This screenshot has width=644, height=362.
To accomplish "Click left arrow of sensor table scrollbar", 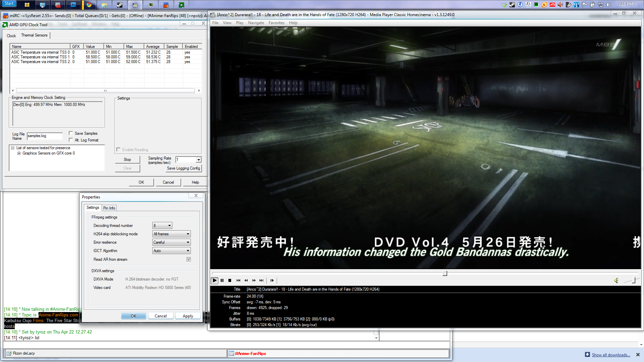I will [x=13, y=90].
